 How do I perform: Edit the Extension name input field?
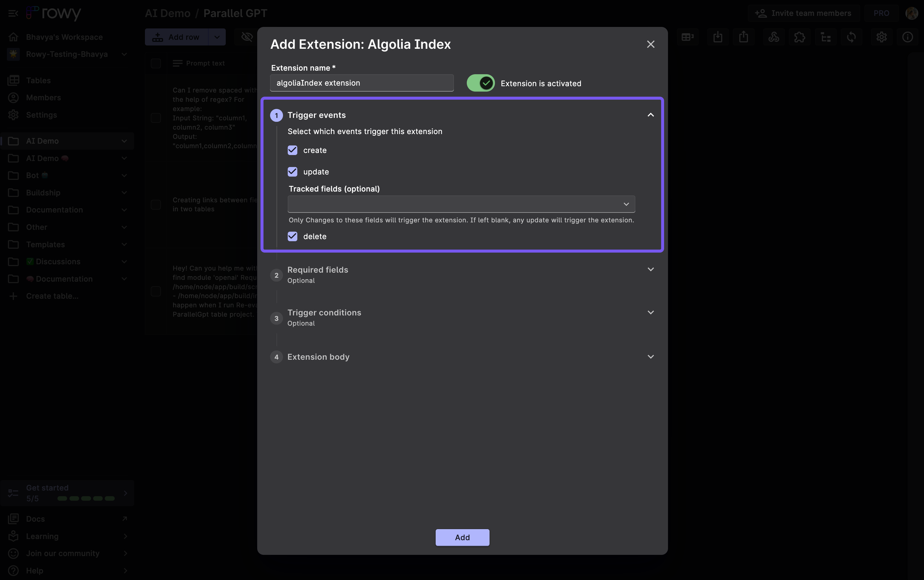pos(362,83)
